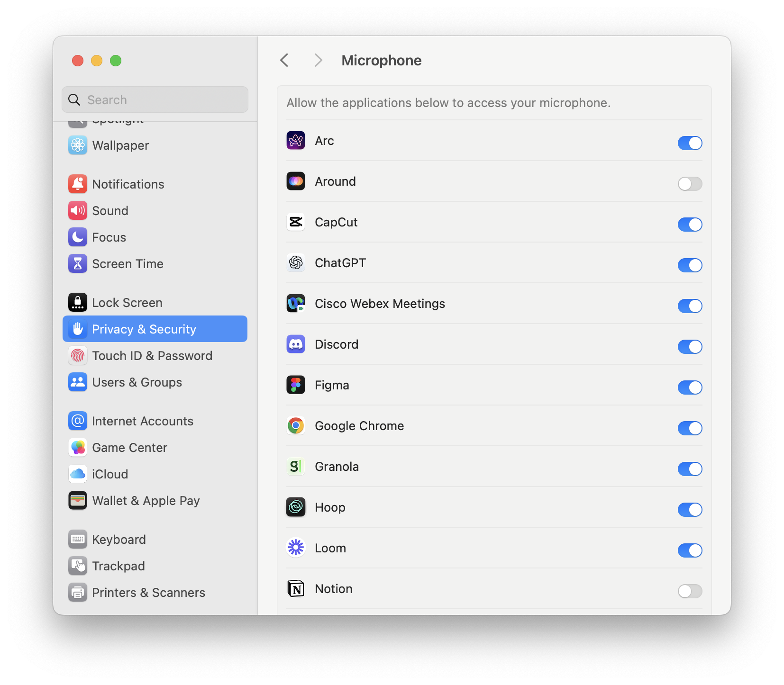Image resolution: width=784 pixels, height=685 pixels.
Task: Click the Wallpaper sidebar icon
Action: pos(78,145)
